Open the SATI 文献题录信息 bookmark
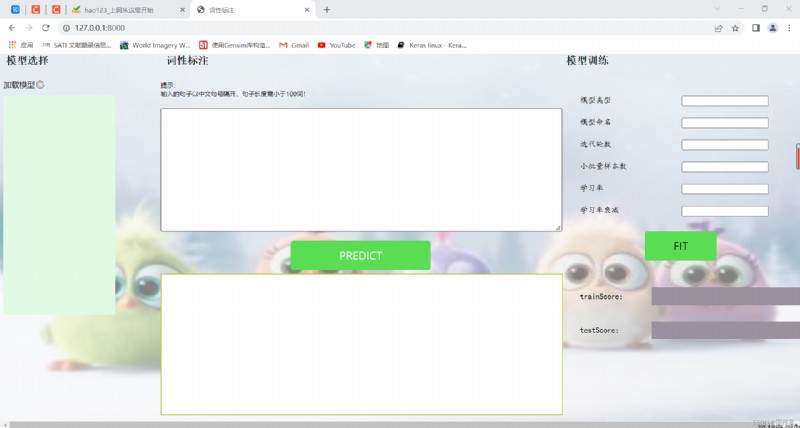 pos(77,45)
